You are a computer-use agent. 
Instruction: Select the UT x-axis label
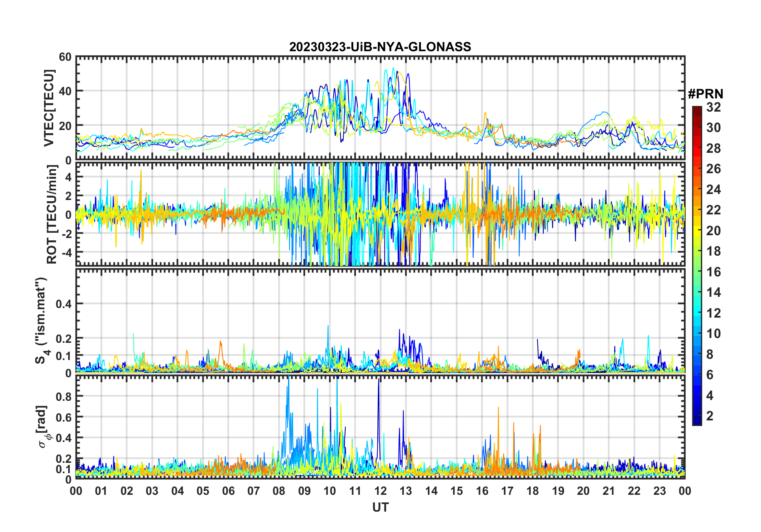pos(380,507)
